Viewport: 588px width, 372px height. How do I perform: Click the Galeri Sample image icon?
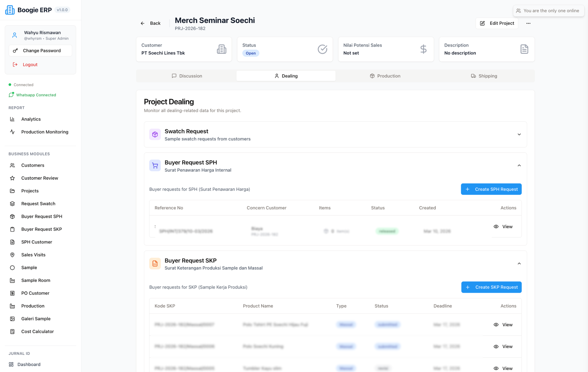(12, 319)
